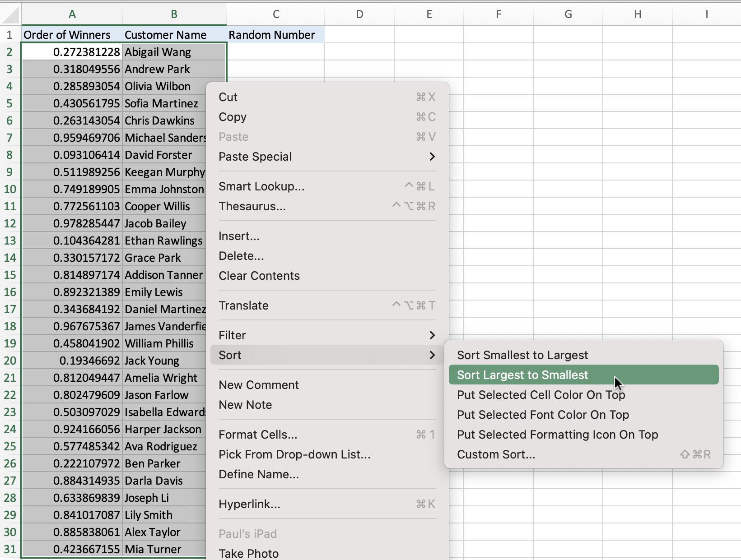Add a New Comment via context menu
The height and width of the screenshot is (560, 741).
click(x=327, y=385)
